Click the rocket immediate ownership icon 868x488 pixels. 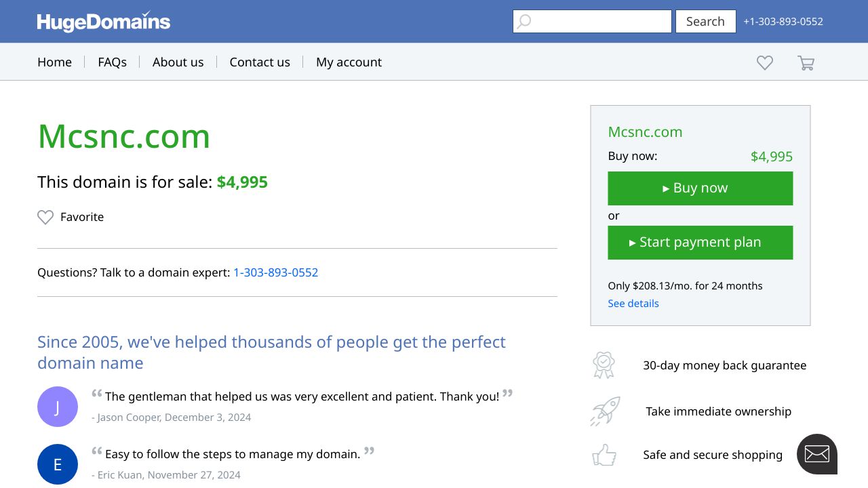click(x=604, y=411)
